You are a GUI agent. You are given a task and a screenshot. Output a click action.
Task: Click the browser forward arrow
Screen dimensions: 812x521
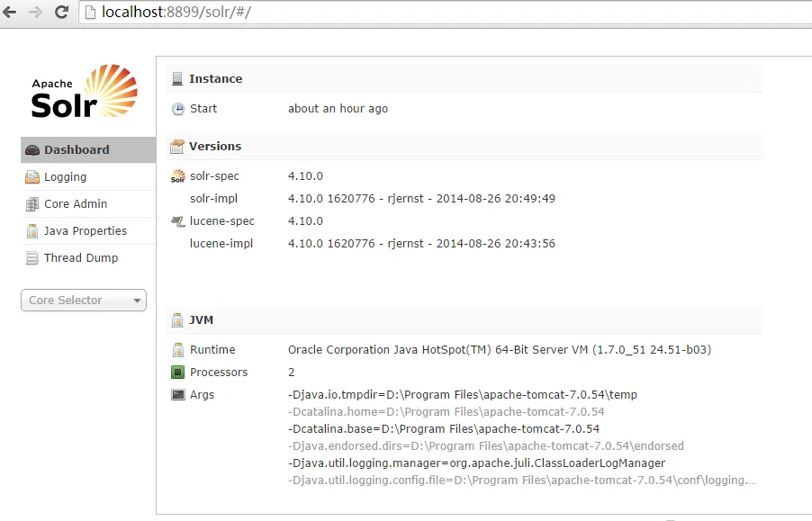(35, 12)
